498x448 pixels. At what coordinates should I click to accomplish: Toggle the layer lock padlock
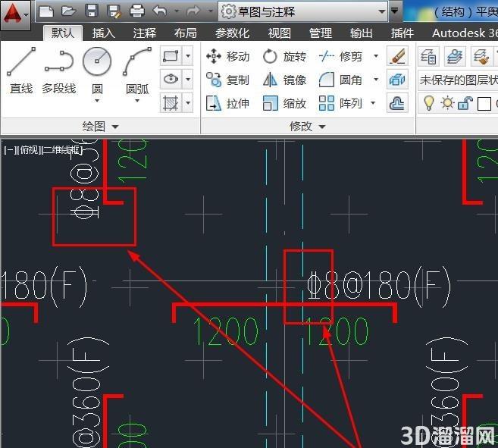coord(465,103)
